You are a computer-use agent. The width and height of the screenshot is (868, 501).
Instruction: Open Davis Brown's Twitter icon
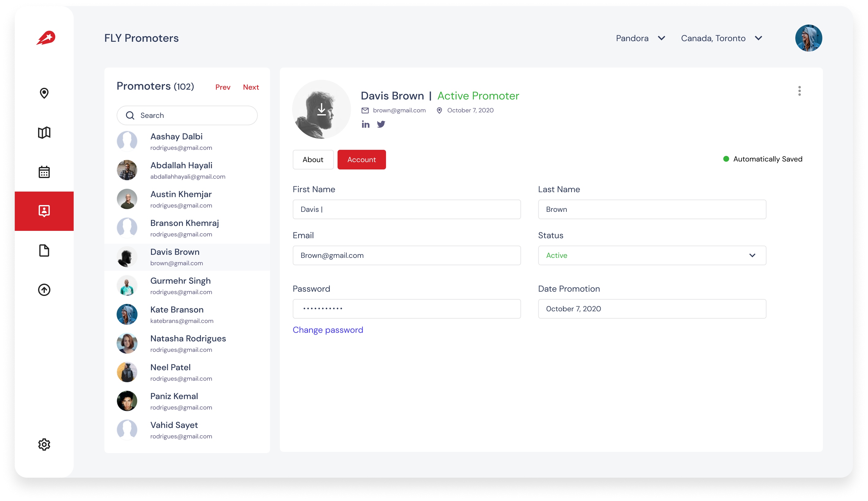(381, 124)
